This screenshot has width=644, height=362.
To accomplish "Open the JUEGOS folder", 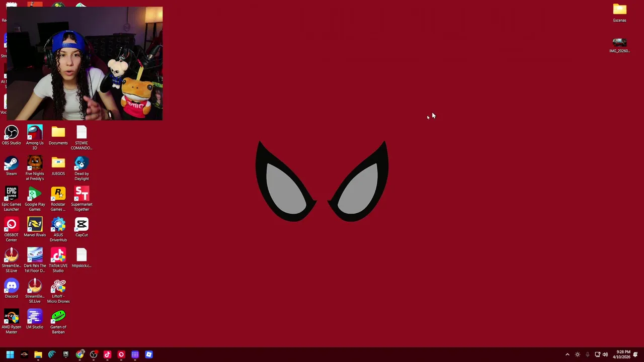I will 58,166.
